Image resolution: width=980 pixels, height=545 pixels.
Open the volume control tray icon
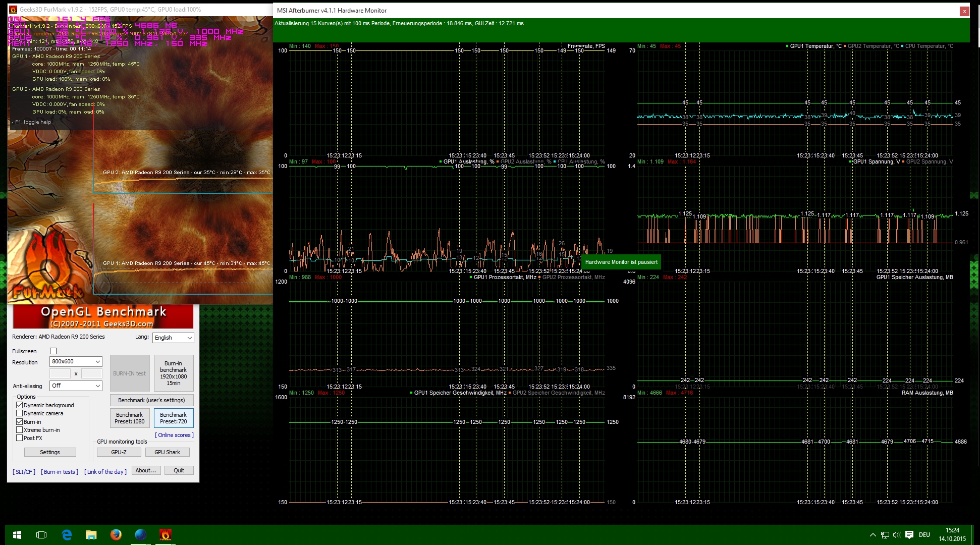(x=897, y=535)
